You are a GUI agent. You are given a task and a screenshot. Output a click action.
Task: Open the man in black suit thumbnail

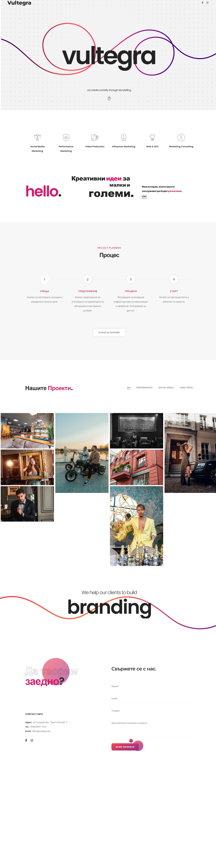click(27, 504)
